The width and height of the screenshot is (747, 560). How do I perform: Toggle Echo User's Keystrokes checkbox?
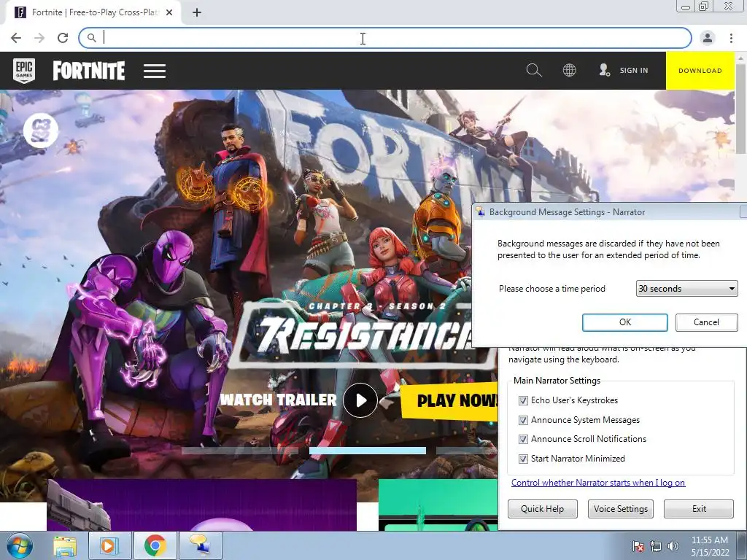[x=523, y=400]
